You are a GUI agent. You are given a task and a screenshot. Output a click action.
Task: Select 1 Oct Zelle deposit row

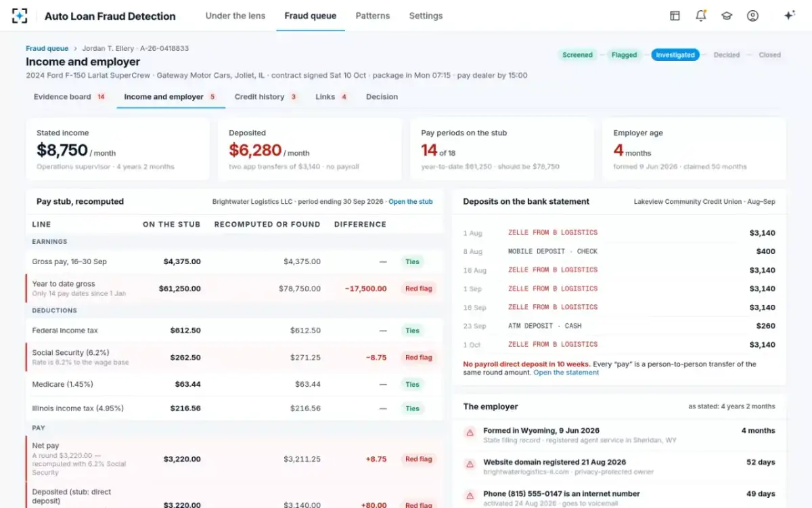pos(619,345)
